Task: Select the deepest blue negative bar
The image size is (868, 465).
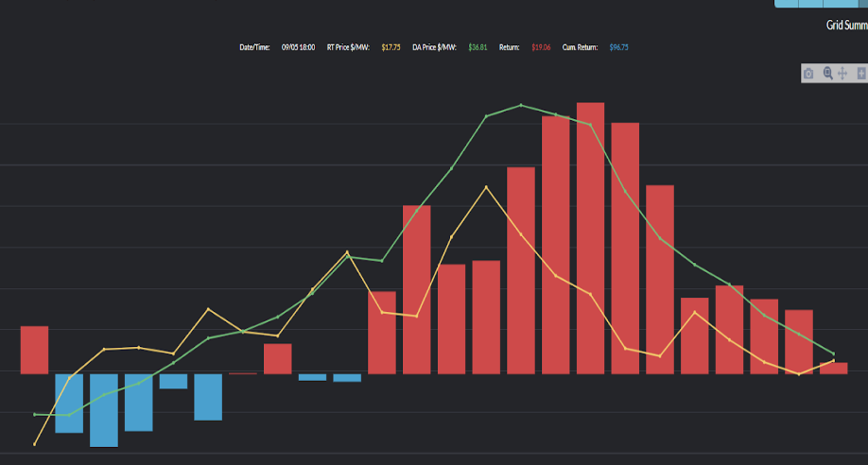Action: [104, 409]
